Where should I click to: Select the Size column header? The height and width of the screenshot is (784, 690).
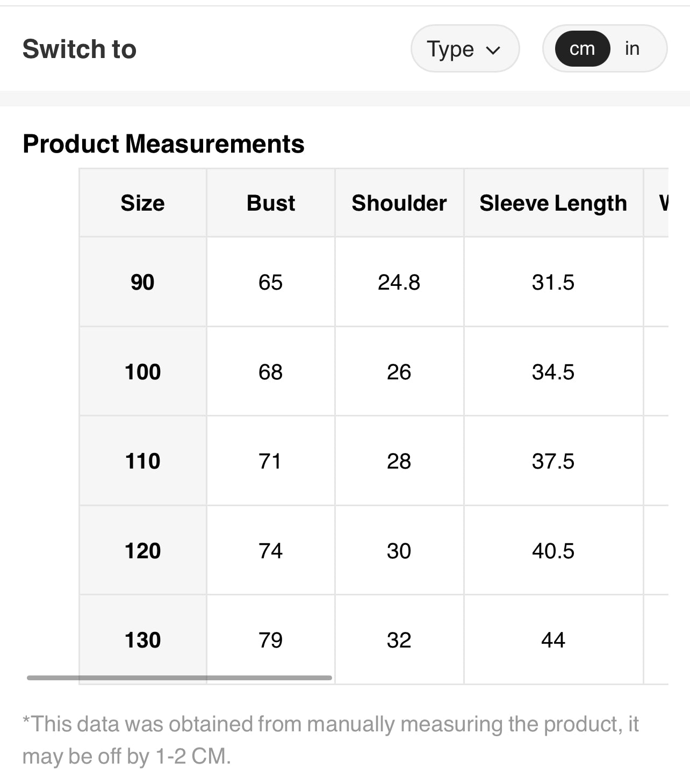pos(142,203)
